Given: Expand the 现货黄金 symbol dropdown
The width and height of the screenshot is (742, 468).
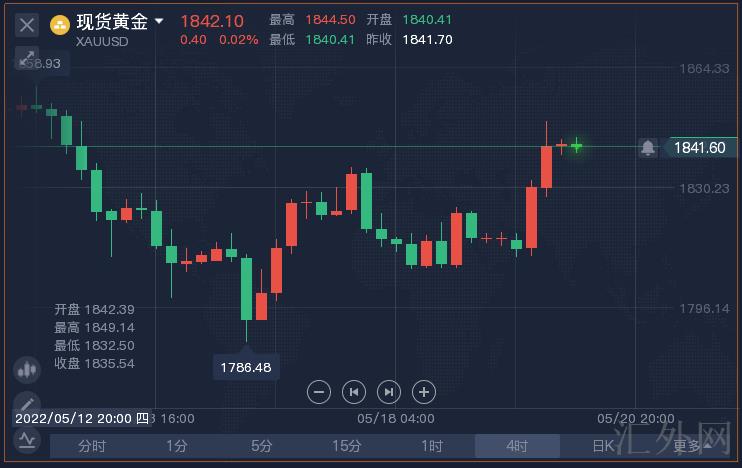Looking at the screenshot, I should point(159,22).
